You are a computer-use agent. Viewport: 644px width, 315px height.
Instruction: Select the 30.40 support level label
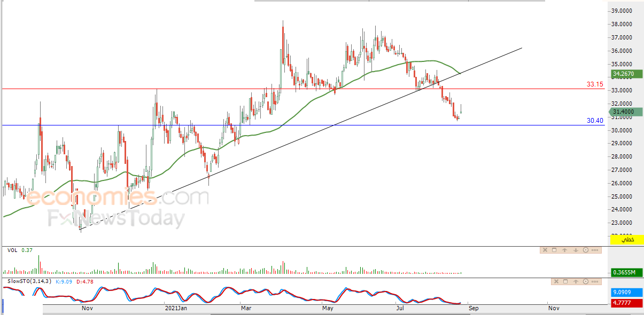point(595,121)
